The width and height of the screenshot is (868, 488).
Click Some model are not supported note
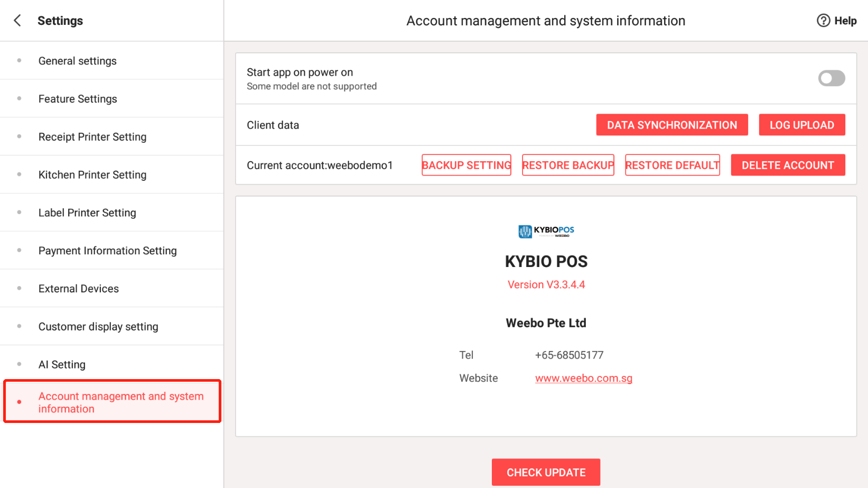click(312, 86)
